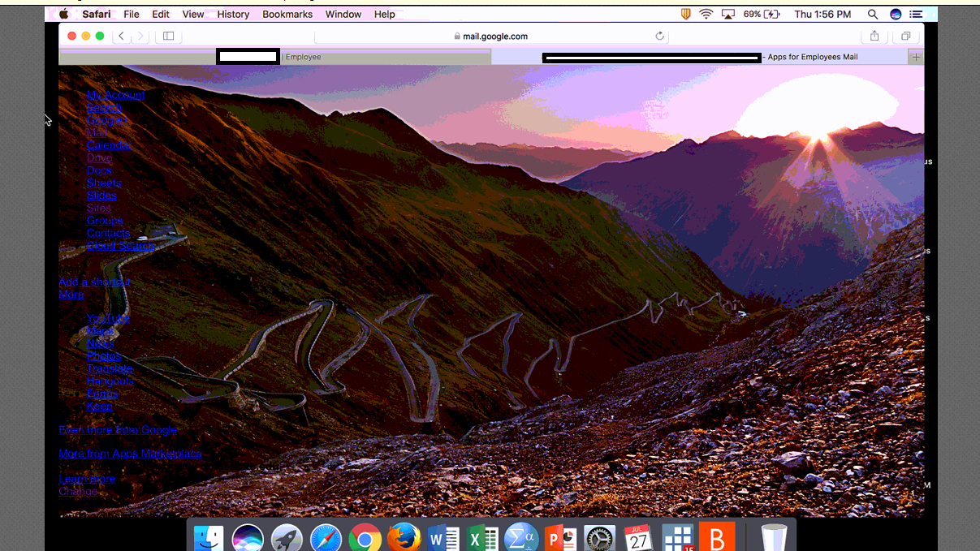980x551 pixels.
Task: Expand the More apps link
Action: click(71, 295)
